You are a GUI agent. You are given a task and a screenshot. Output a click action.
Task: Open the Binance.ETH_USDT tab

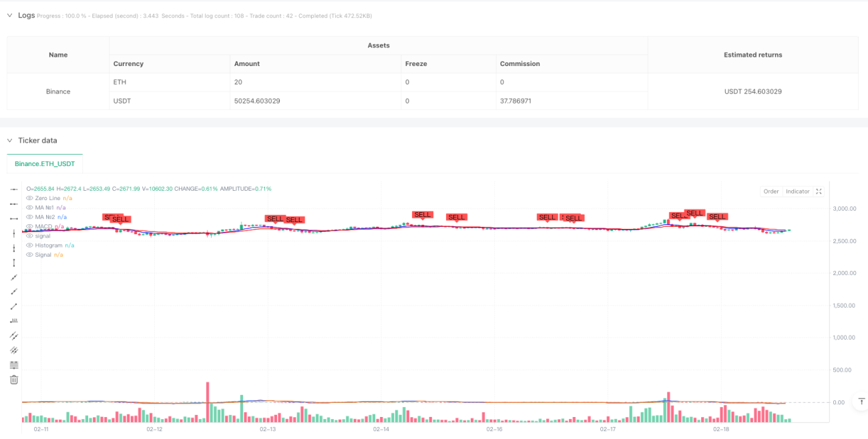(45, 163)
